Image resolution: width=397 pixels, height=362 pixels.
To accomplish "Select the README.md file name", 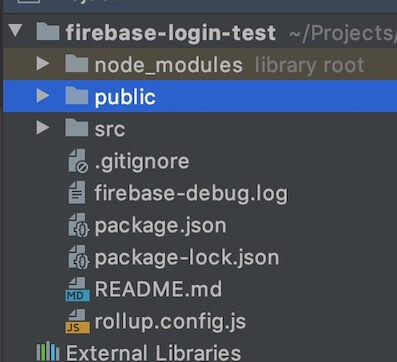I will pos(158,289).
